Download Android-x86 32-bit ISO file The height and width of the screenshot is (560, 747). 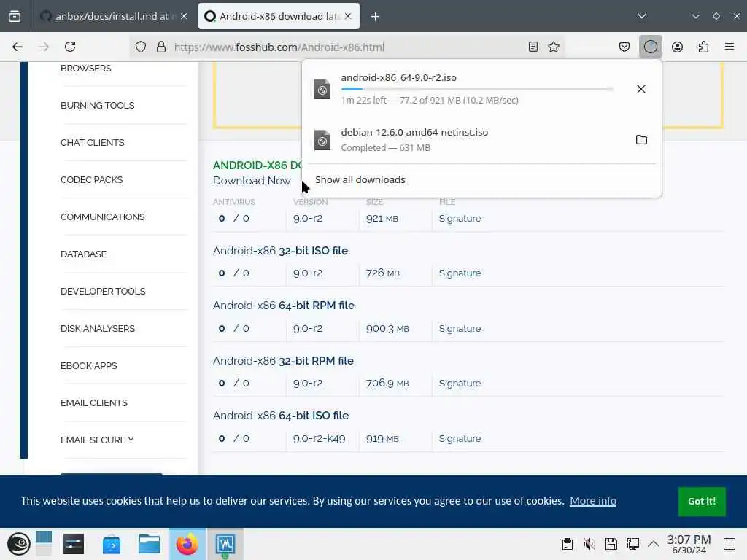(280, 251)
